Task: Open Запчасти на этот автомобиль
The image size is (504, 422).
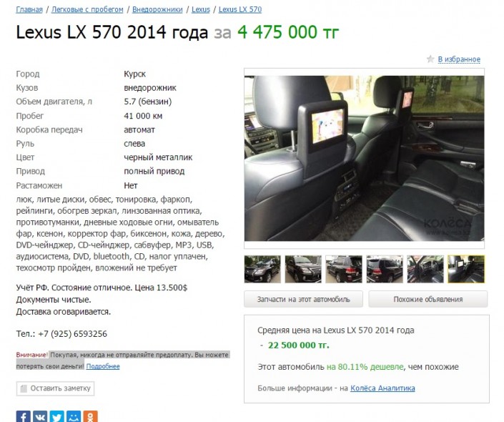Action: pos(303,299)
